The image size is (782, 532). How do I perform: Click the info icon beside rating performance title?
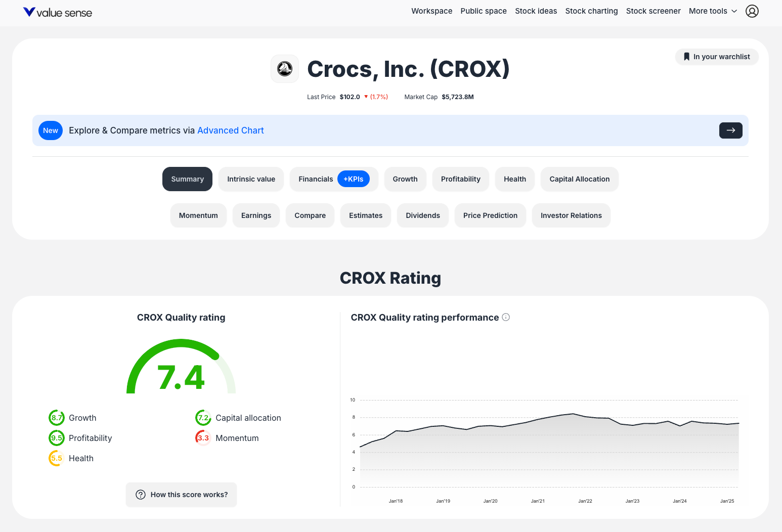point(506,317)
